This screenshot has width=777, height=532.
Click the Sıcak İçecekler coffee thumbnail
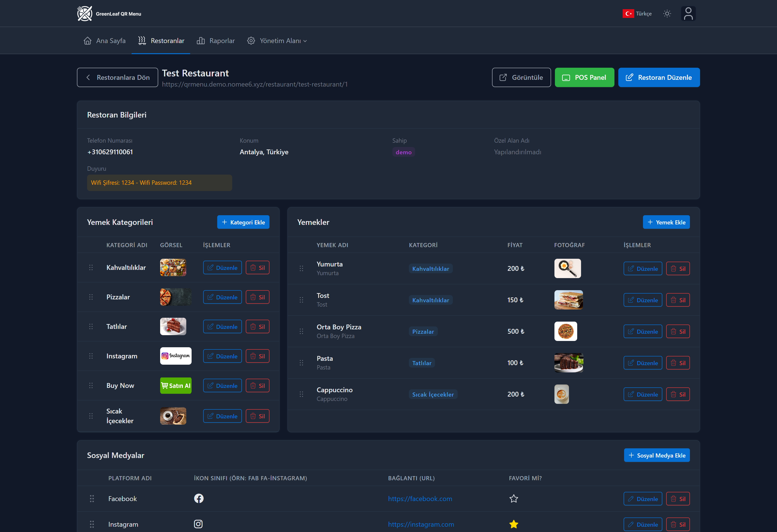click(x=173, y=416)
